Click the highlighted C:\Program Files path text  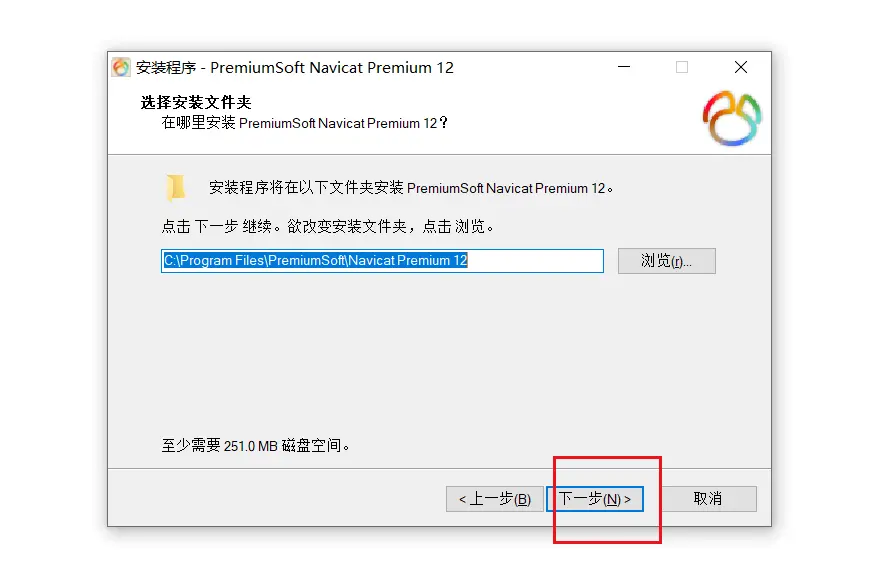point(316,261)
